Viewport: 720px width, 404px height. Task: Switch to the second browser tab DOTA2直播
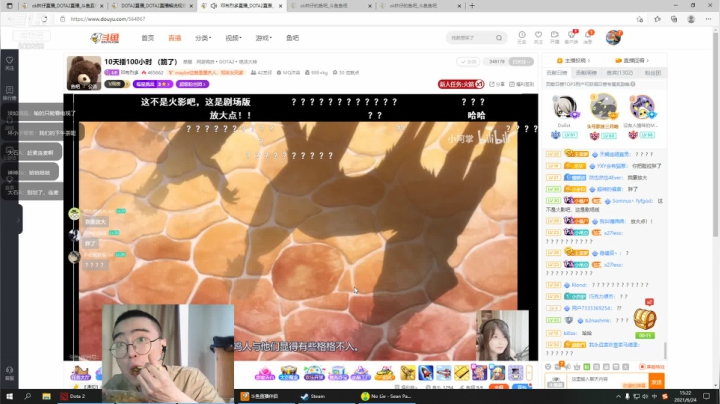coord(153,6)
